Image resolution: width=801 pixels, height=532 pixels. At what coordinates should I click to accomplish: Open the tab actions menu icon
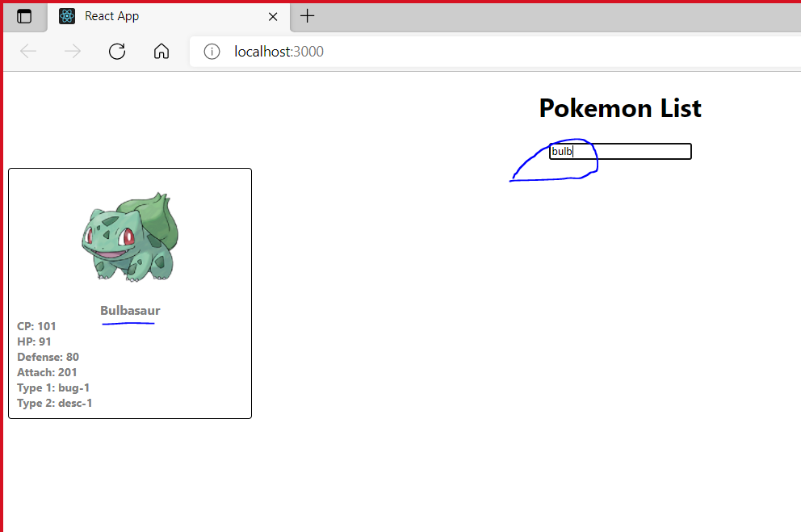pyautogui.click(x=24, y=16)
